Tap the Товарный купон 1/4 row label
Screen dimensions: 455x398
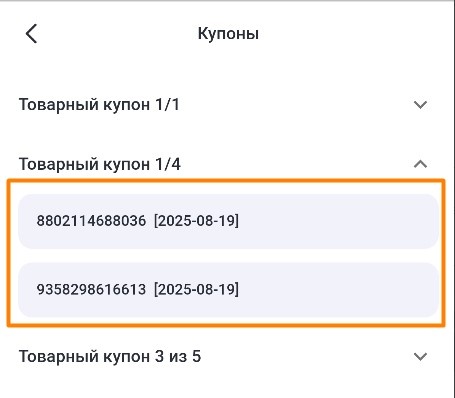100,164
